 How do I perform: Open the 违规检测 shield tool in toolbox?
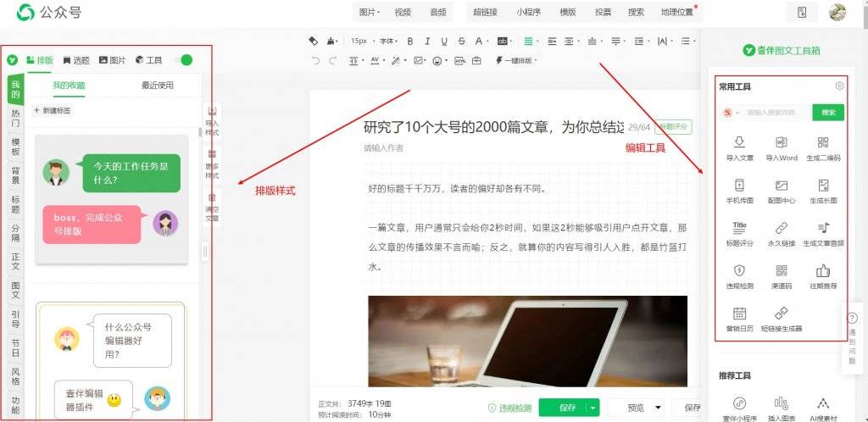[739, 277]
